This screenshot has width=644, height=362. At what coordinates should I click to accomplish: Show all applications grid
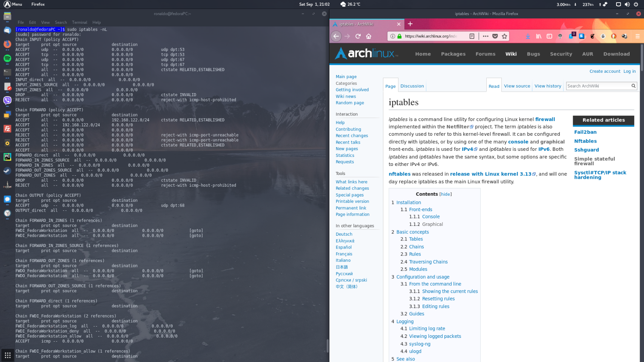click(x=8, y=355)
